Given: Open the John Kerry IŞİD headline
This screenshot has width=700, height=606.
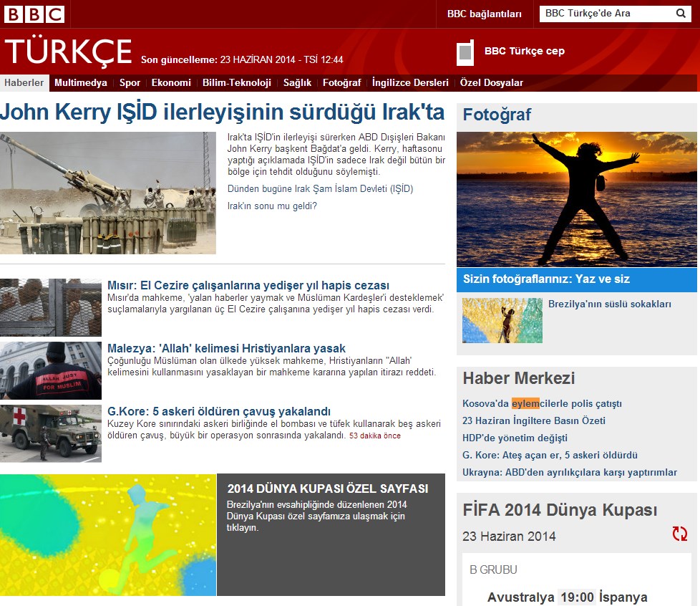Looking at the screenshot, I should click(223, 112).
